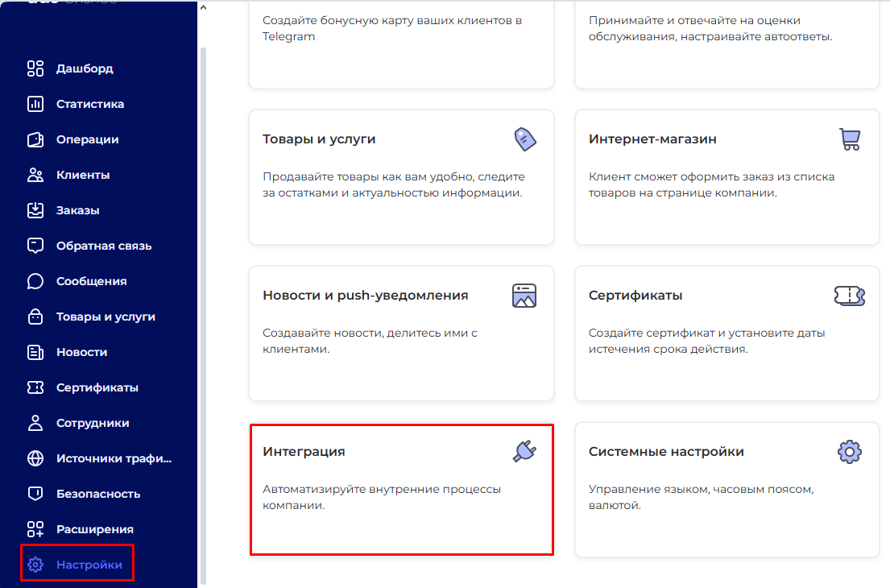Click the sidebar scroll-up arrow
This screenshot has height=588, width=890.
point(203,8)
